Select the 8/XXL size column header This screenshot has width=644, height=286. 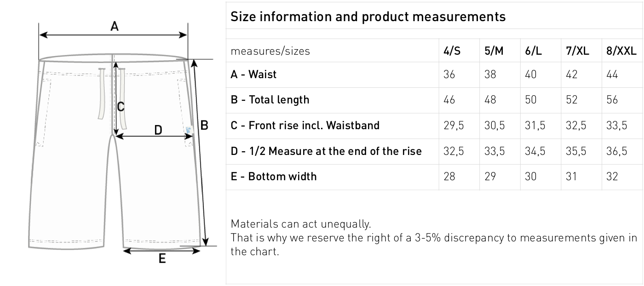[x=621, y=51]
